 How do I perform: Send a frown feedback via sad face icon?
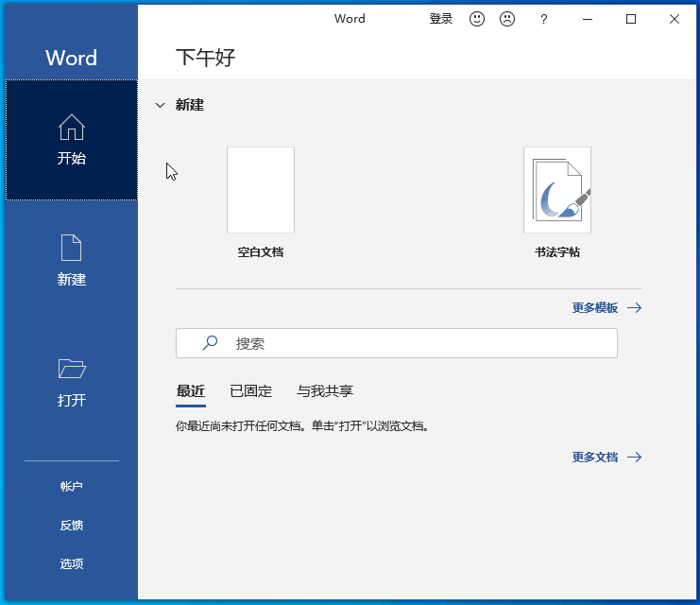[507, 19]
